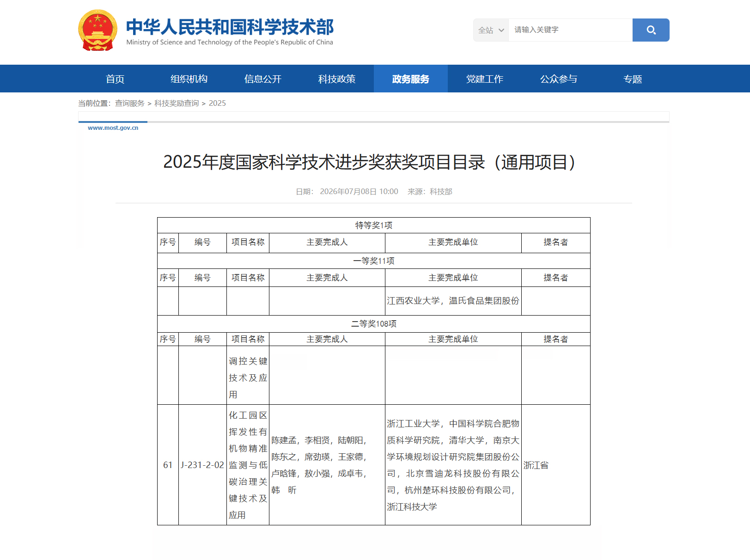Viewport: 750px width, 560px height.
Task: Open the 公众参与 navigation tab
Action: click(x=559, y=79)
